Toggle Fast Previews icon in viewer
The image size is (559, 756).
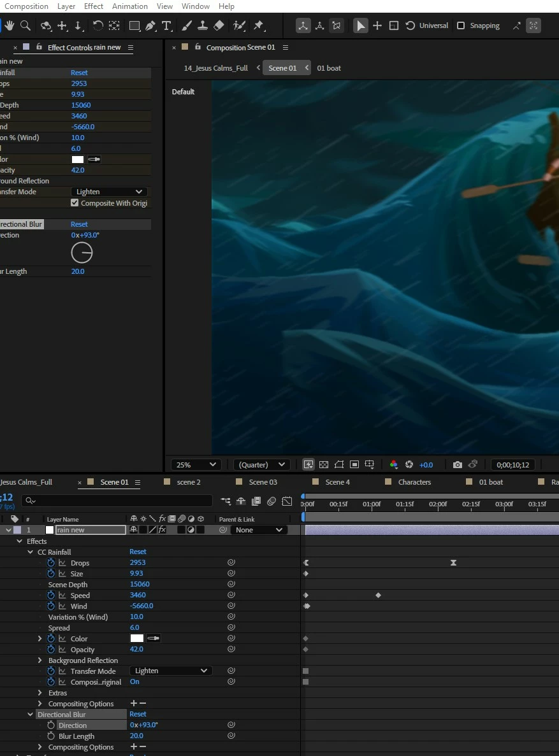pos(308,464)
